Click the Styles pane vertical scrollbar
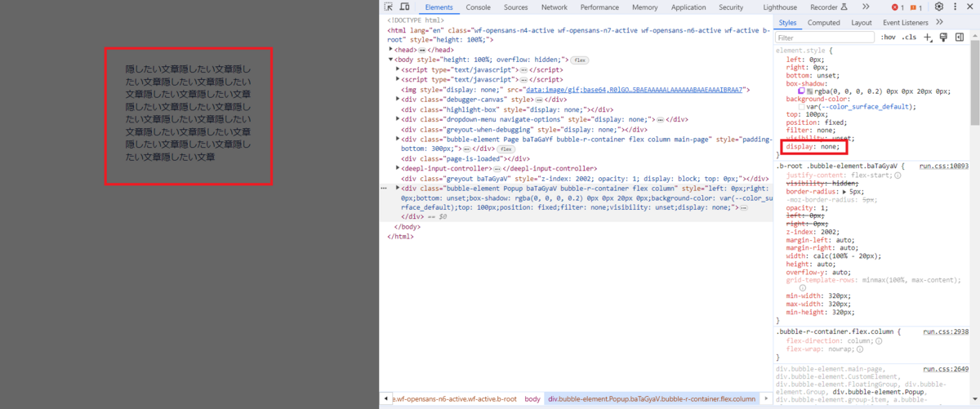 (974, 82)
